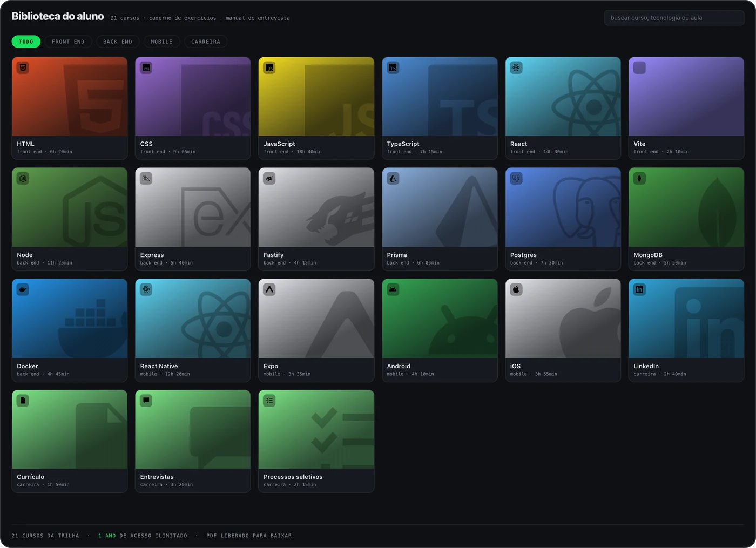Screen dimensions: 756x548
Task: Click the "Currículo" course title
Action: 31,477
